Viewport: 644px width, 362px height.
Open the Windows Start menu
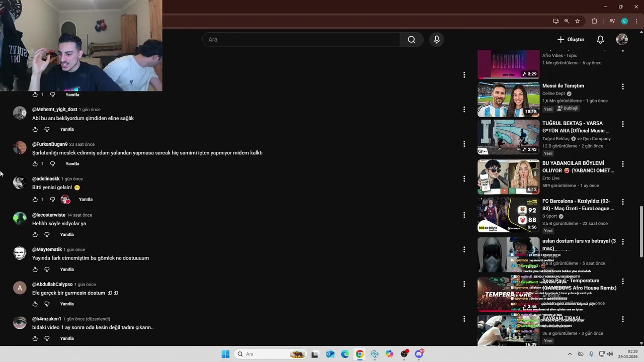point(225,354)
